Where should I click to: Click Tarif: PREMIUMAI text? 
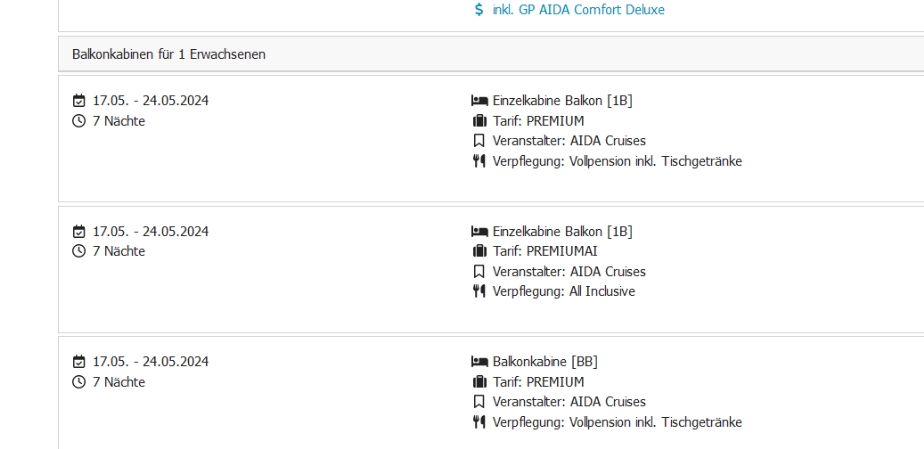coord(545,252)
